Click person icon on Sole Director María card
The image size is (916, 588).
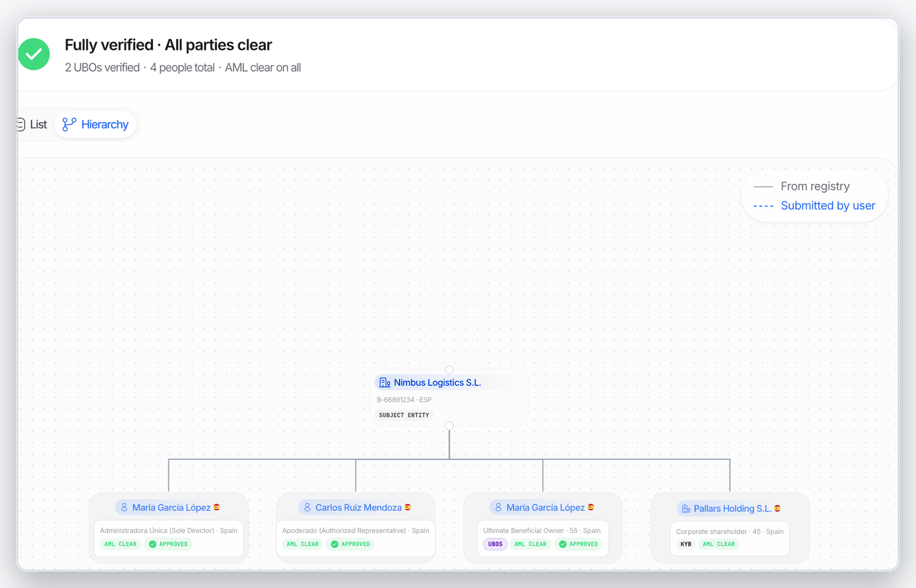point(124,507)
